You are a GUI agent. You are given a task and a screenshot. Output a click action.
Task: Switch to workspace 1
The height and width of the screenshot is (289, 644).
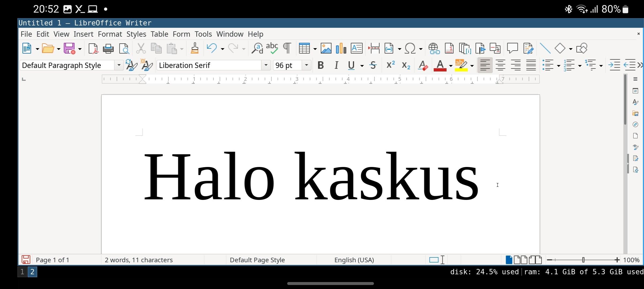(x=22, y=272)
